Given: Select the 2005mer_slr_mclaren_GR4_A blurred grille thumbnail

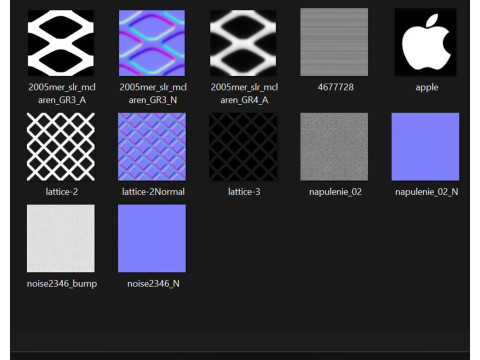Looking at the screenshot, I should [x=243, y=43].
